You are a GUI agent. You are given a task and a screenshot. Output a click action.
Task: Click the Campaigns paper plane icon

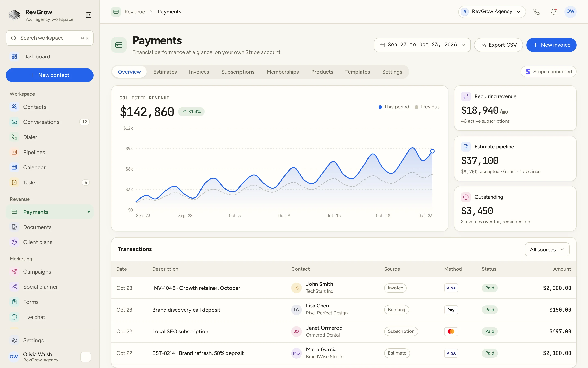(14, 272)
